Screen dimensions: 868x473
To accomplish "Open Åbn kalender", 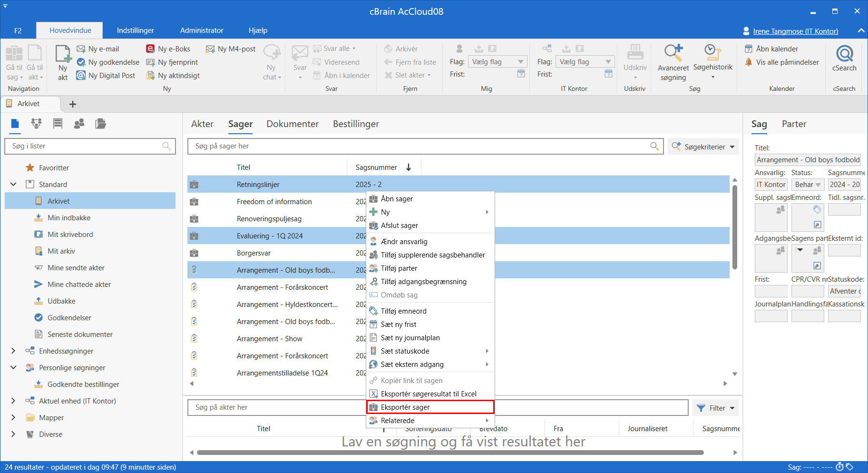I will coord(771,49).
